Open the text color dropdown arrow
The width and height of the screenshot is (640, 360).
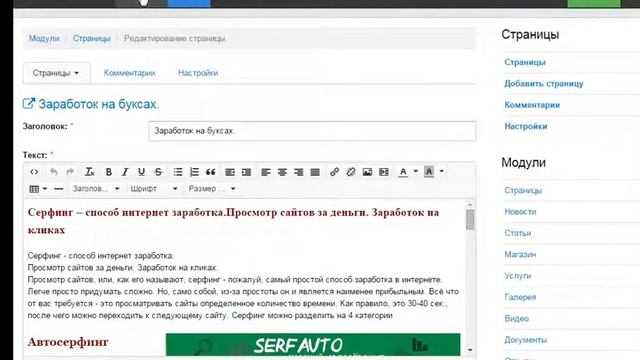click(x=416, y=171)
